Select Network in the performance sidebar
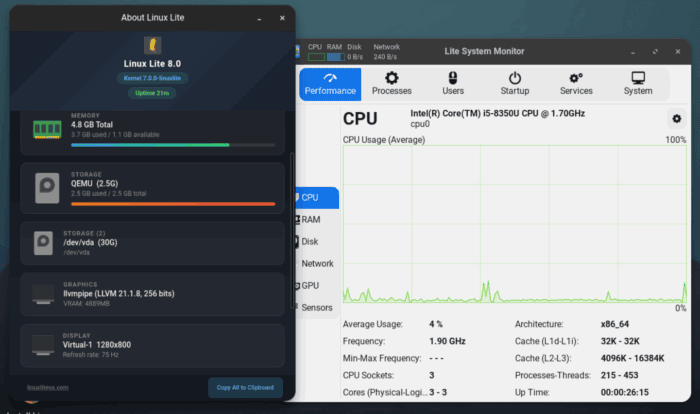The height and width of the screenshot is (414, 700). [x=317, y=263]
